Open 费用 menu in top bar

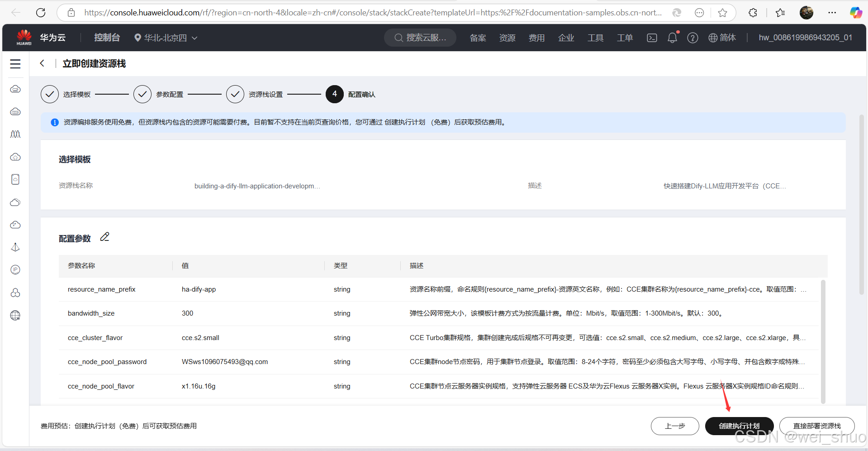(536, 38)
